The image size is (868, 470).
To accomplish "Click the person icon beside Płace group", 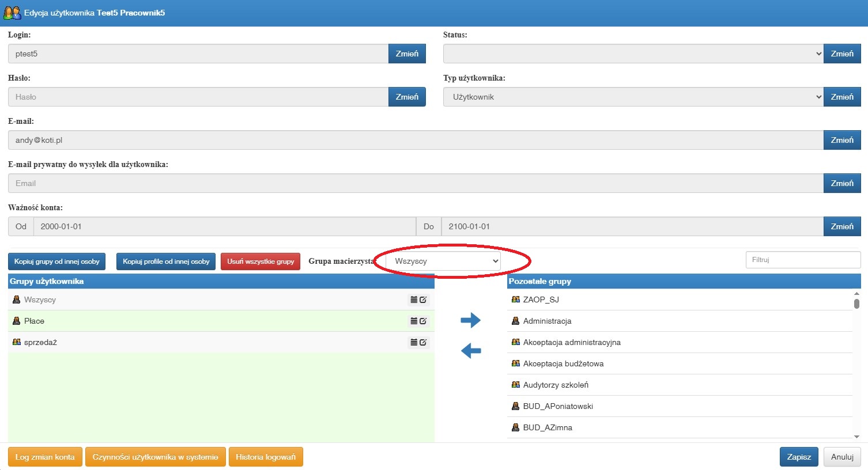I will pyautogui.click(x=16, y=321).
